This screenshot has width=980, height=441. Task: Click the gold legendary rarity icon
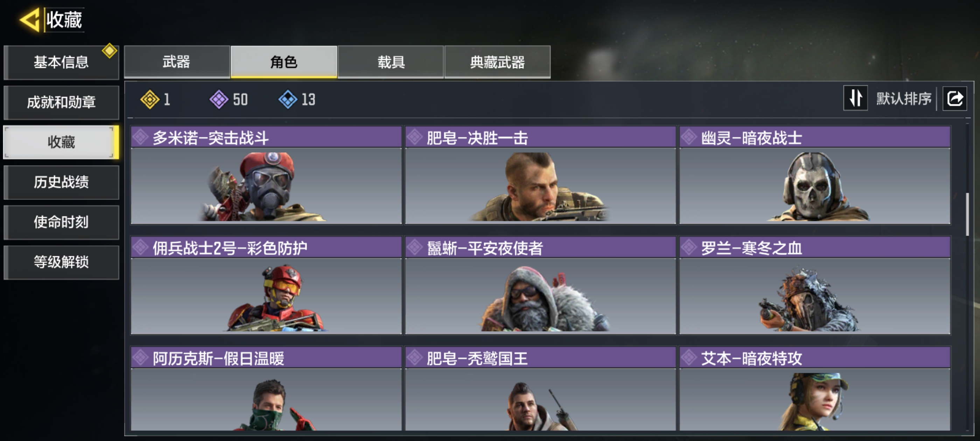click(x=150, y=100)
